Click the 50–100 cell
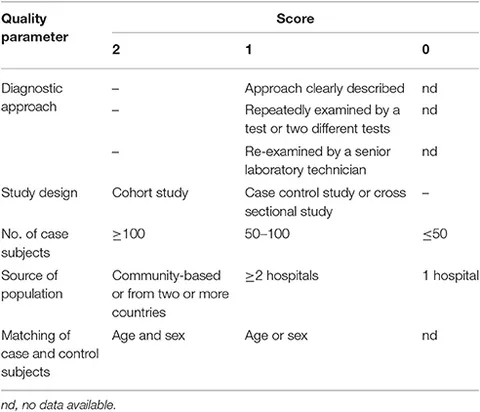The image size is (480, 412). [x=267, y=234]
